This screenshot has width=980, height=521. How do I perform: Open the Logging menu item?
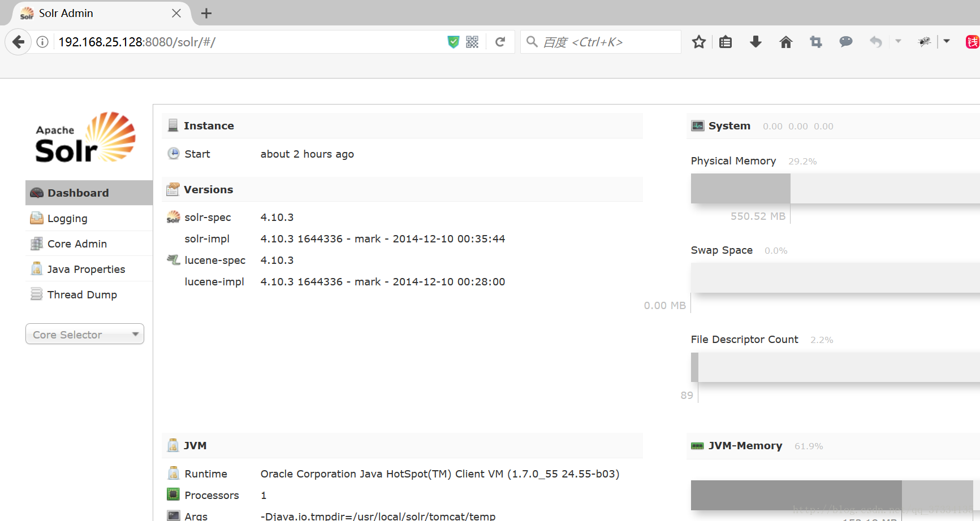pyautogui.click(x=89, y=218)
